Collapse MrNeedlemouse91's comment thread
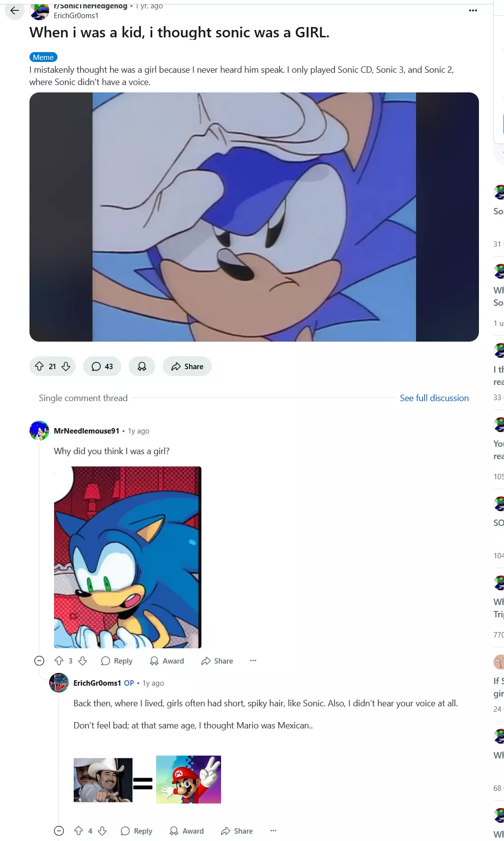The width and height of the screenshot is (504, 841). [x=39, y=661]
